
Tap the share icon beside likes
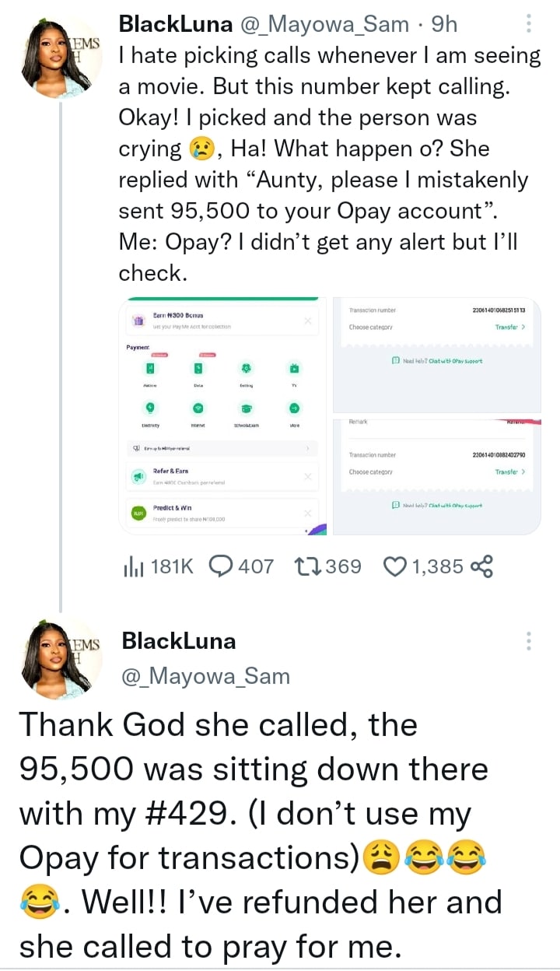pos(482,566)
